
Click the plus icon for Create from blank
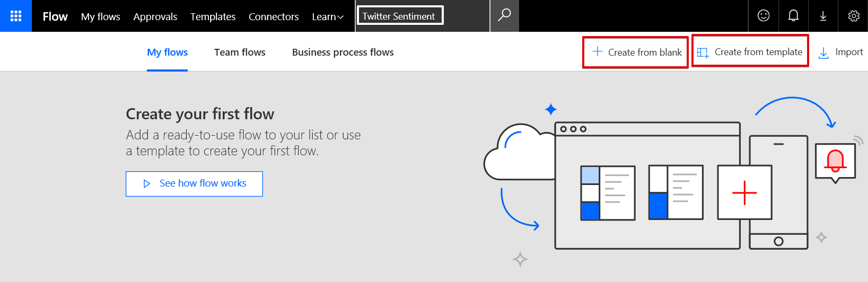[x=598, y=51]
